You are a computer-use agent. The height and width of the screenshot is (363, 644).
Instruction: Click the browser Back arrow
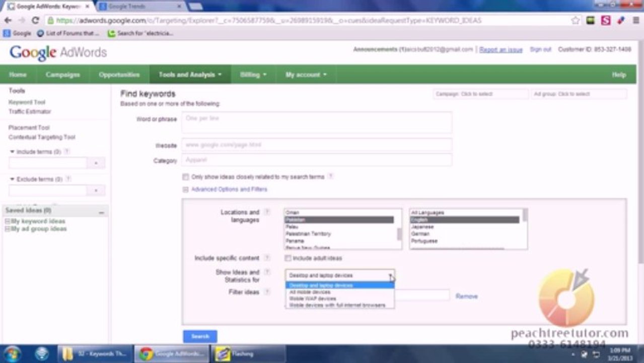[8, 21]
